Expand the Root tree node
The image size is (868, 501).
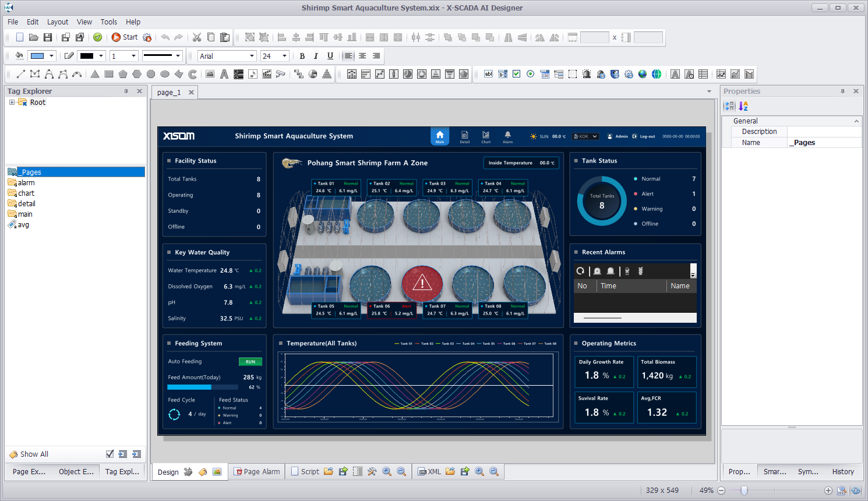coord(12,102)
